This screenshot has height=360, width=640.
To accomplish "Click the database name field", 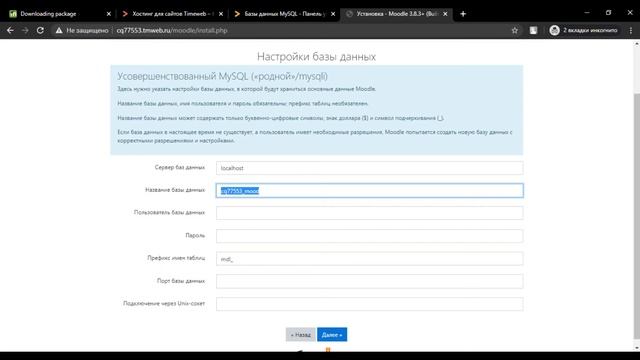I will coord(369,191).
